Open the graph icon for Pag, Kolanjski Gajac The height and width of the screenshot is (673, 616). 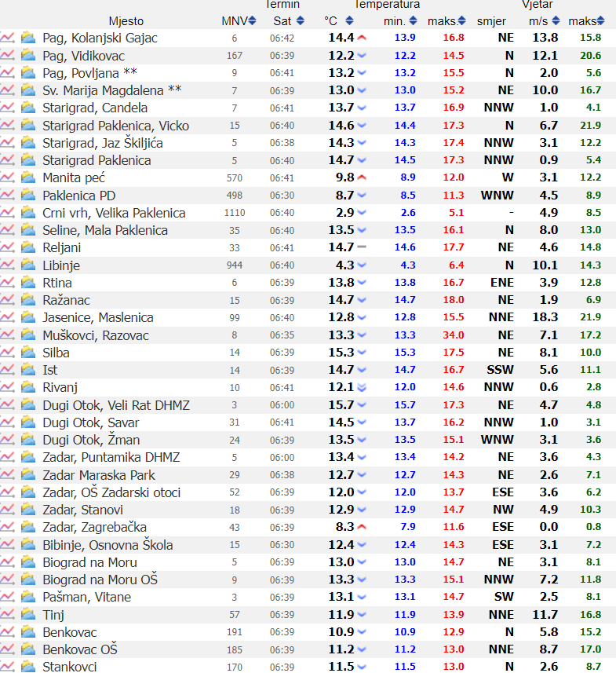pyautogui.click(x=8, y=37)
